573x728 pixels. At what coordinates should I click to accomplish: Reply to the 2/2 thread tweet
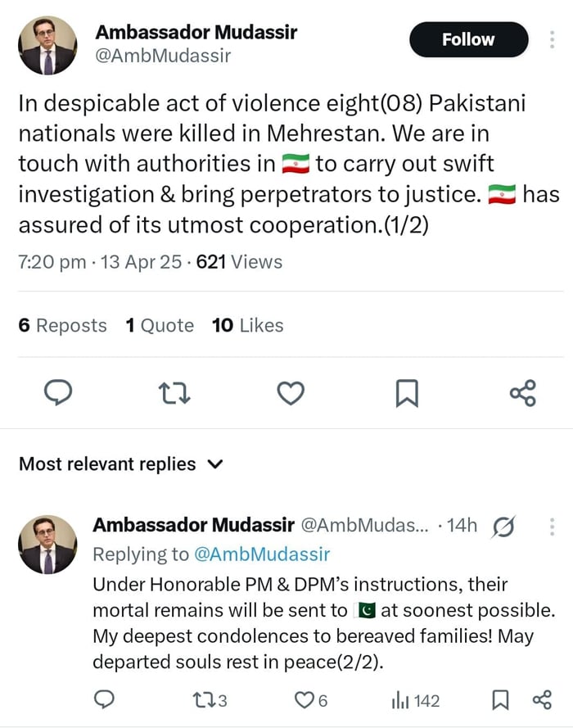(x=104, y=701)
